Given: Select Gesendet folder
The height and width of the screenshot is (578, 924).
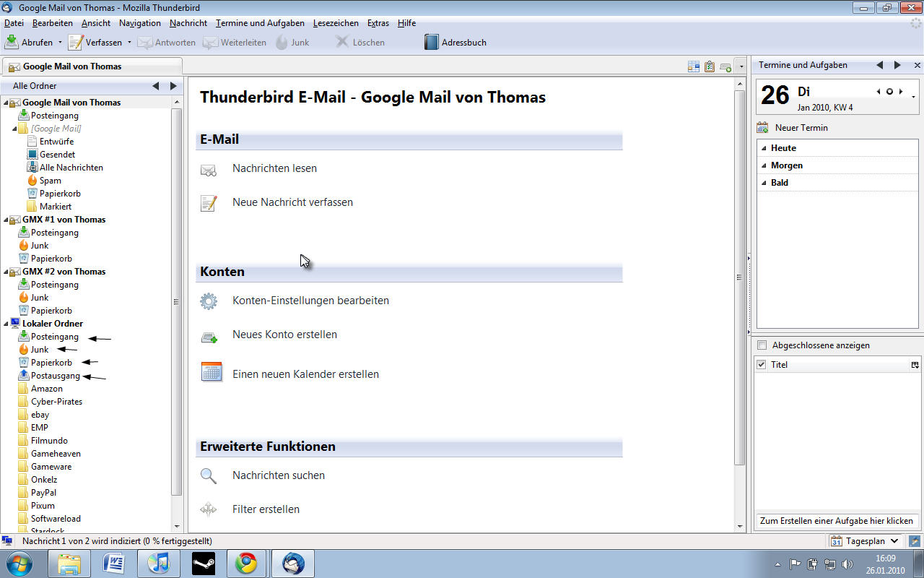Looking at the screenshot, I should click(x=57, y=155).
